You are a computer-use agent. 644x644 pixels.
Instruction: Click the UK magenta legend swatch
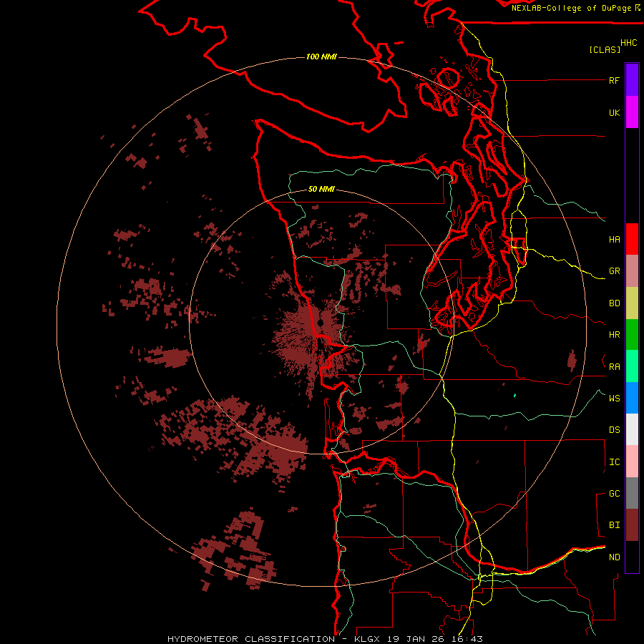(632, 112)
